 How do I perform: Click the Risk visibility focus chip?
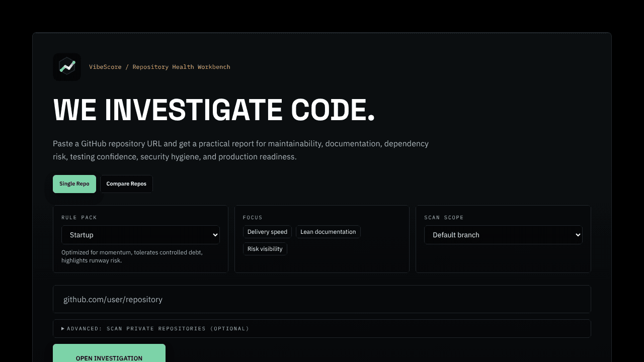pos(265,249)
